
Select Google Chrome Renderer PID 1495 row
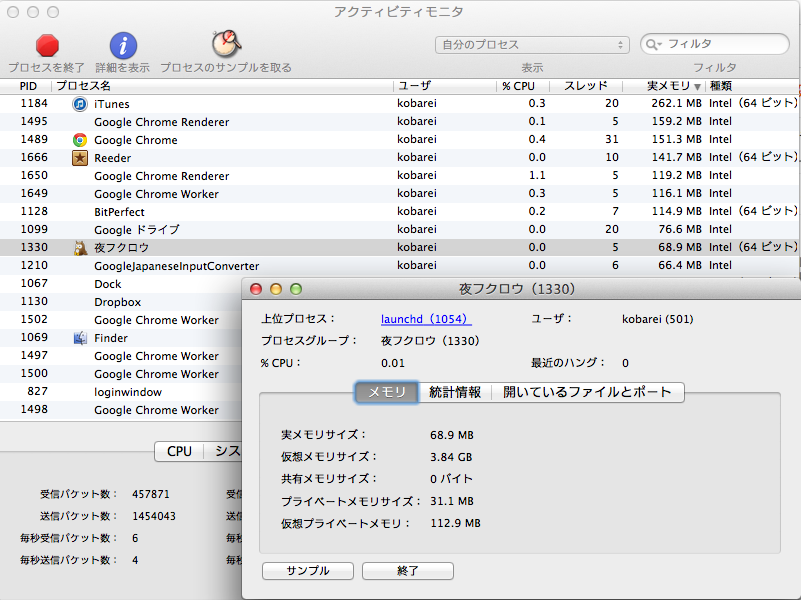pyautogui.click(x=399, y=122)
